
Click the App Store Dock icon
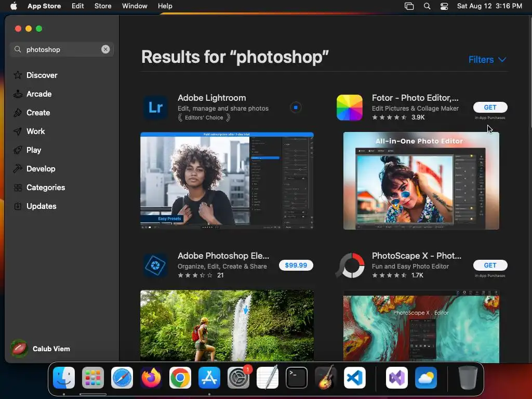pyautogui.click(x=209, y=378)
